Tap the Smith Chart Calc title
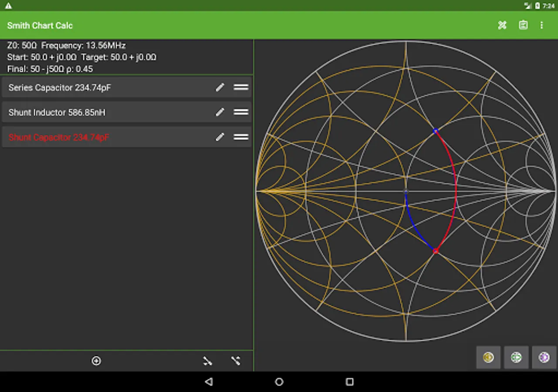558x392 pixels. (40, 25)
